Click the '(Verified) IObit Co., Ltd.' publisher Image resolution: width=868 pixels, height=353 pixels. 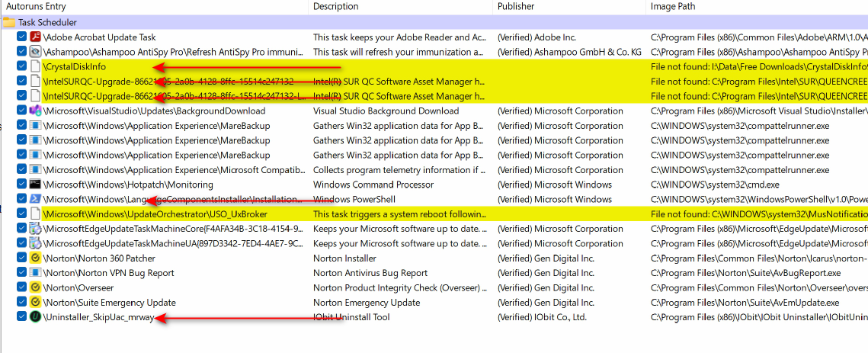[x=542, y=317]
